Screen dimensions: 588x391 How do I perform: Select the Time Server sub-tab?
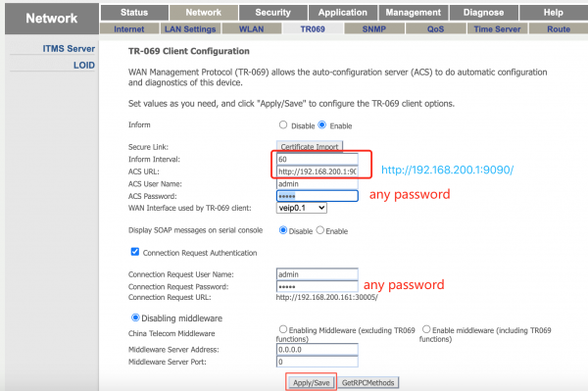click(x=497, y=28)
